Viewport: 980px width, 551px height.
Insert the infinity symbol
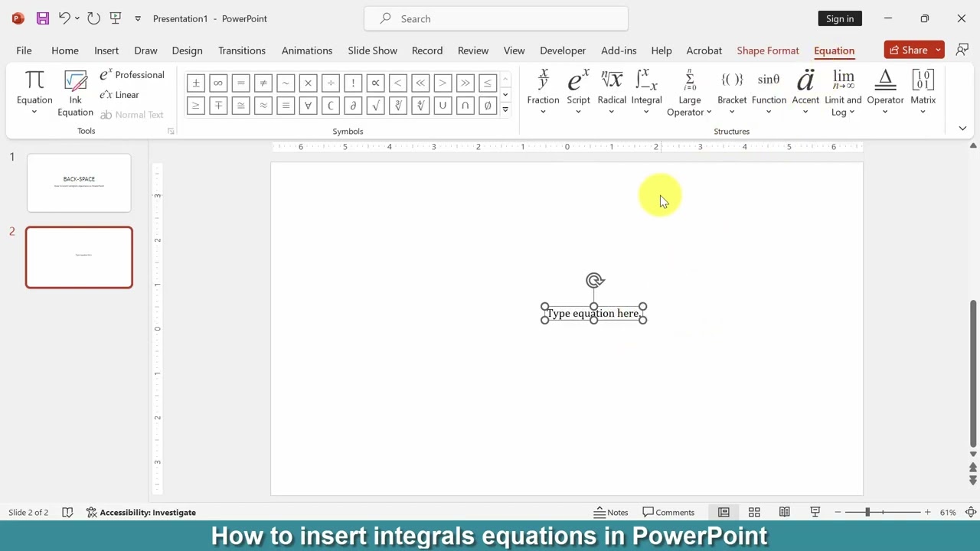coord(218,83)
